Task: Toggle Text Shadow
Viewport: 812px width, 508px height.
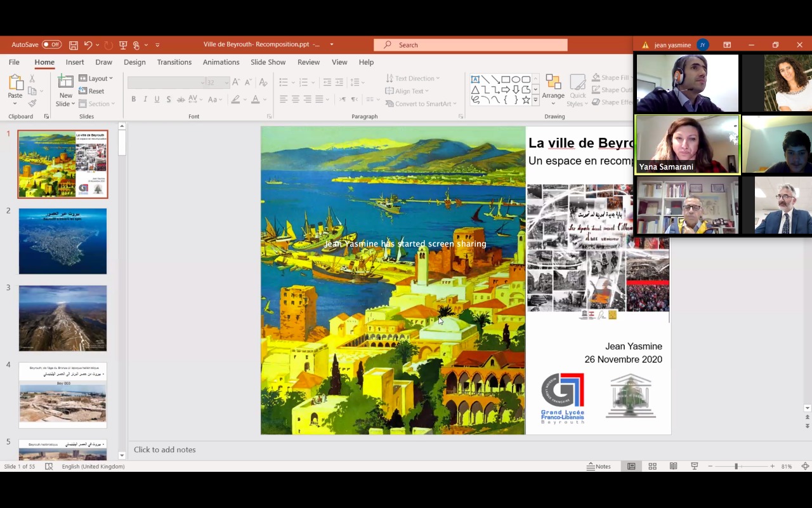Action: [x=168, y=99]
